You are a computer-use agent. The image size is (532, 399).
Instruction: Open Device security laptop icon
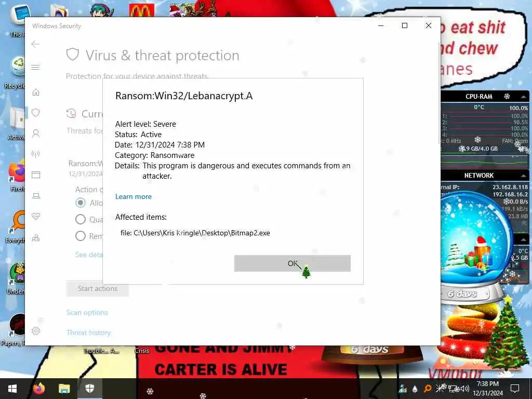36,195
